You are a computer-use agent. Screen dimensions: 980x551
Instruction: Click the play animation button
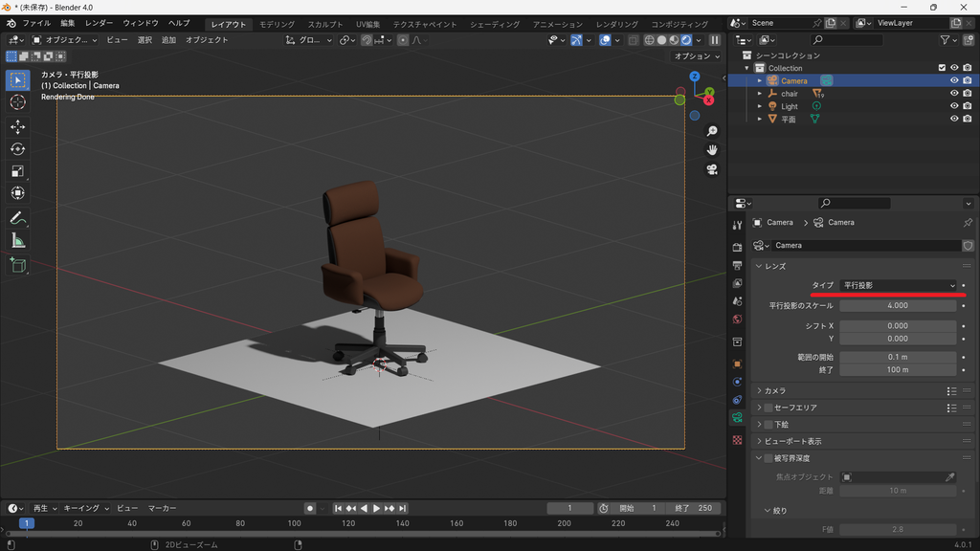point(376,508)
